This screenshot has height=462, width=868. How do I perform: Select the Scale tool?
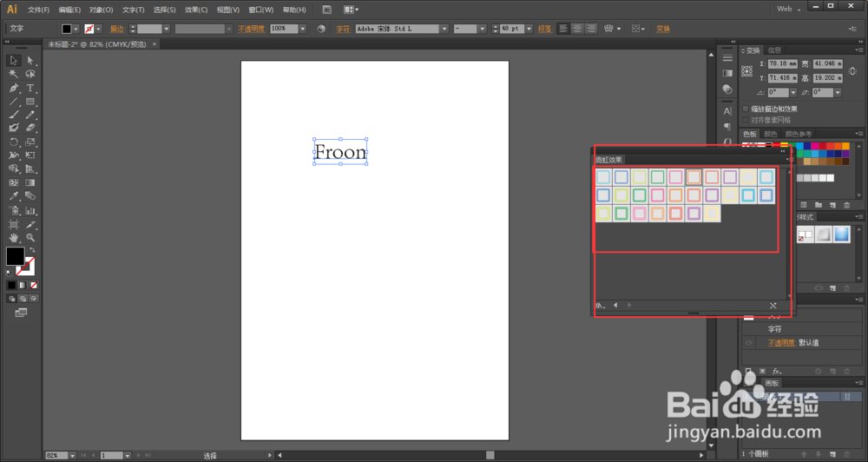pos(30,142)
